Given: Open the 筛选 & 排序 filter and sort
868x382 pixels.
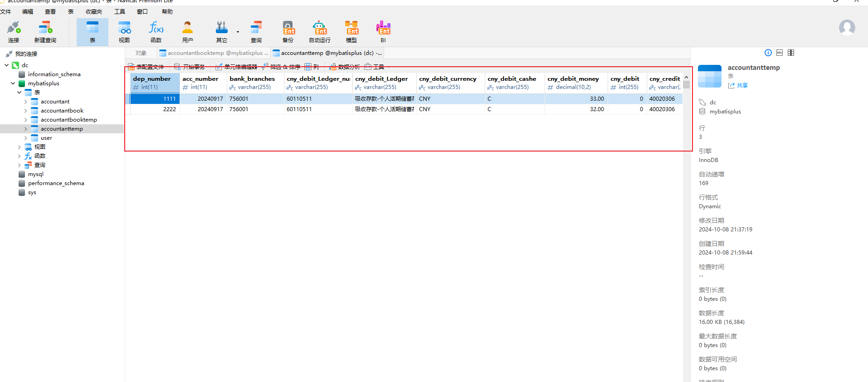Looking at the screenshot, I should pos(281,67).
